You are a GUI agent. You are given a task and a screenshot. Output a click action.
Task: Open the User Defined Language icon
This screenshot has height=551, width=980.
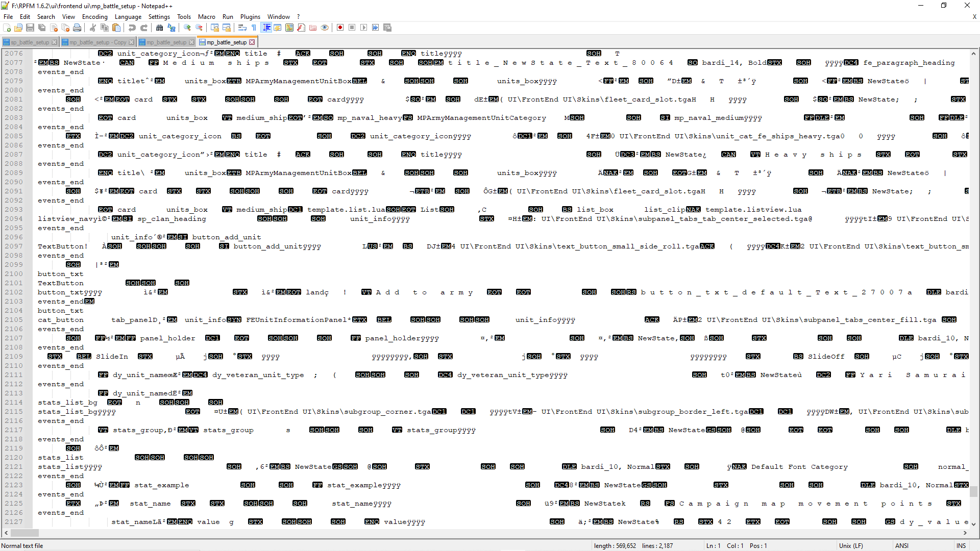[278, 28]
